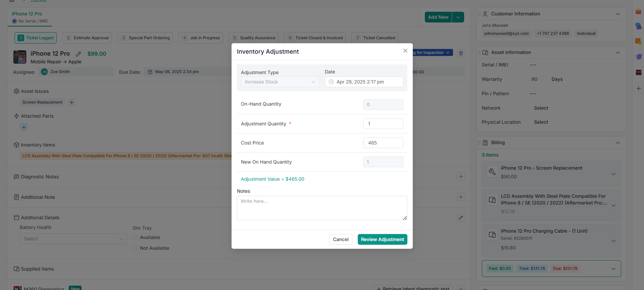Collapse the Asset Information panel

coord(618,53)
